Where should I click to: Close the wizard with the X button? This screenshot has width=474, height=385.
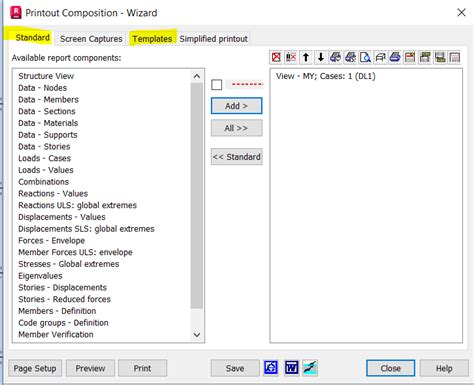(x=461, y=13)
